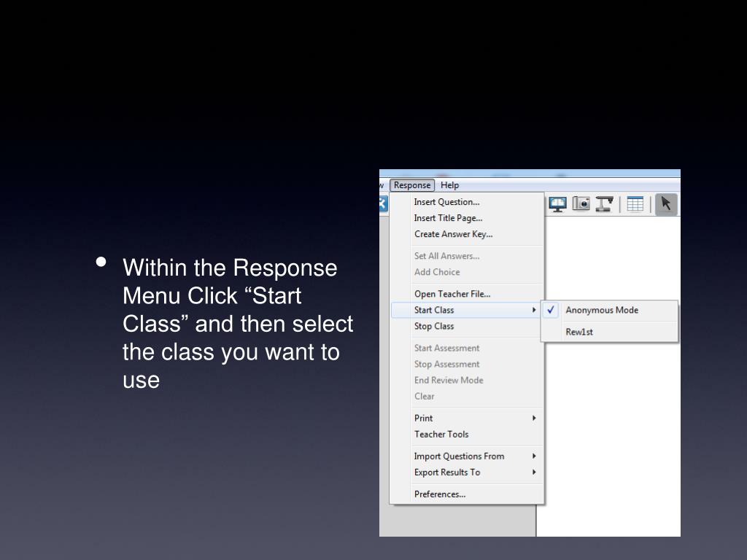Click the screen capture camera icon
The height and width of the screenshot is (560, 747).
coord(581,204)
